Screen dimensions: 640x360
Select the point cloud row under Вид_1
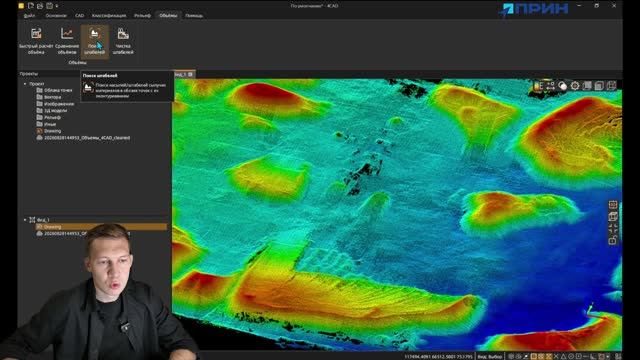(83, 233)
